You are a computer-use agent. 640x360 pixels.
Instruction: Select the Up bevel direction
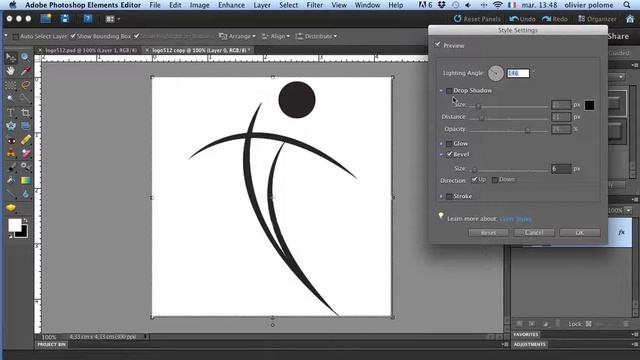click(x=474, y=180)
